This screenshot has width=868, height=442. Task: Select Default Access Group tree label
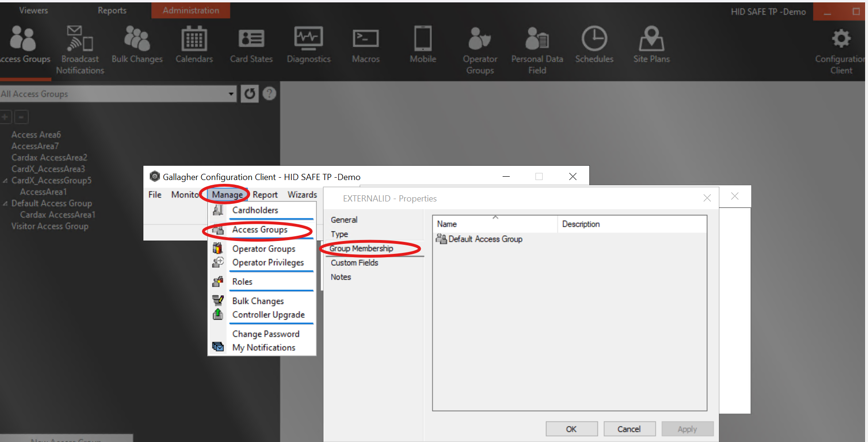[x=52, y=203]
